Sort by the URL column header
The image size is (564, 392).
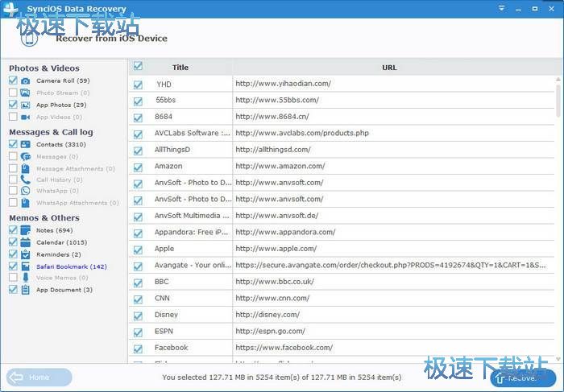click(389, 67)
